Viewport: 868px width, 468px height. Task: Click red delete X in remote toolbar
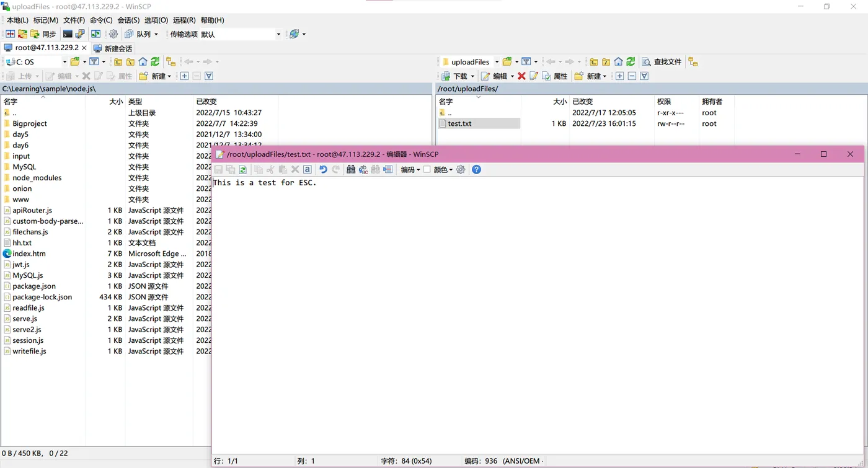pyautogui.click(x=521, y=76)
